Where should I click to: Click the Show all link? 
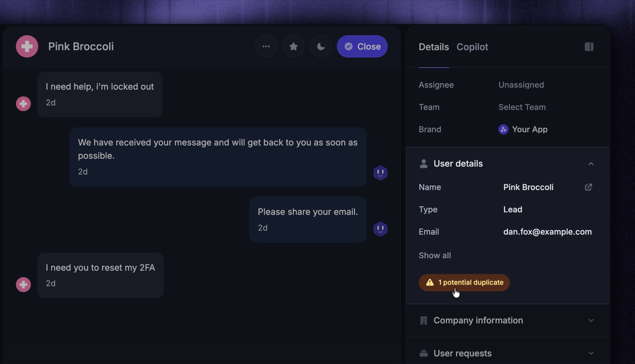click(435, 255)
